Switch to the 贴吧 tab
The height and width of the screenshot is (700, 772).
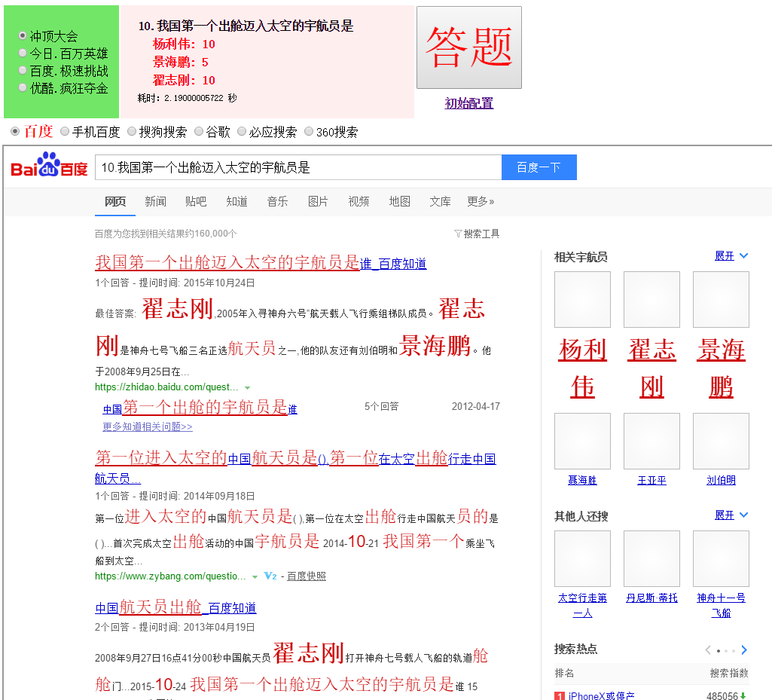[196, 201]
